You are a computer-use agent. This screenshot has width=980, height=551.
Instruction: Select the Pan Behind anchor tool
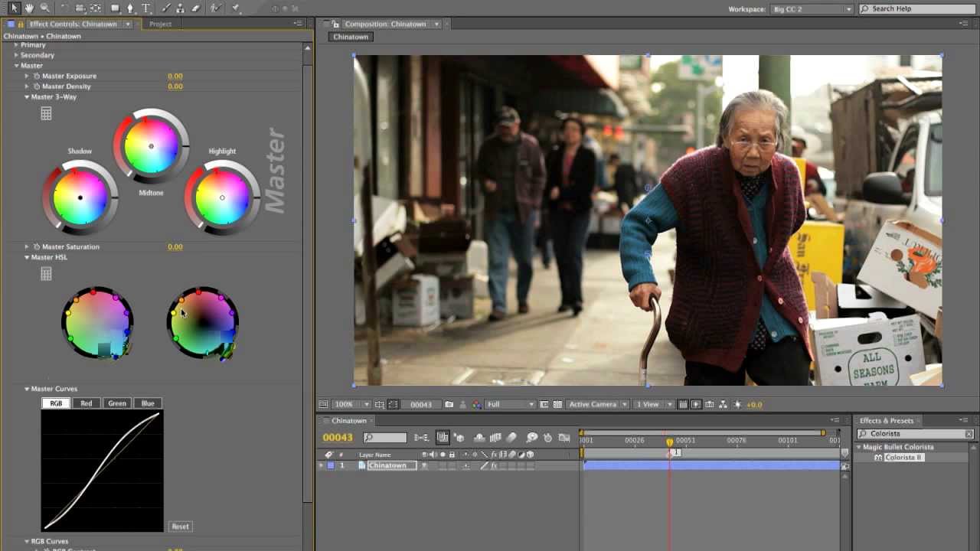pos(96,8)
